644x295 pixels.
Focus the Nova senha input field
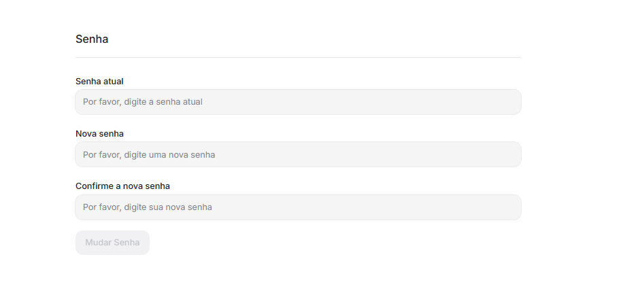point(298,154)
